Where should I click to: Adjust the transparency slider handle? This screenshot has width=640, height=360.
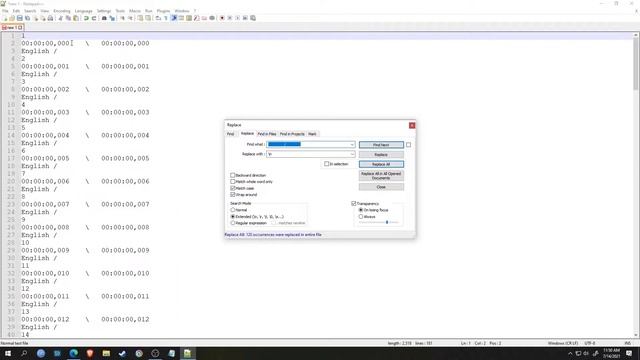[387, 222]
